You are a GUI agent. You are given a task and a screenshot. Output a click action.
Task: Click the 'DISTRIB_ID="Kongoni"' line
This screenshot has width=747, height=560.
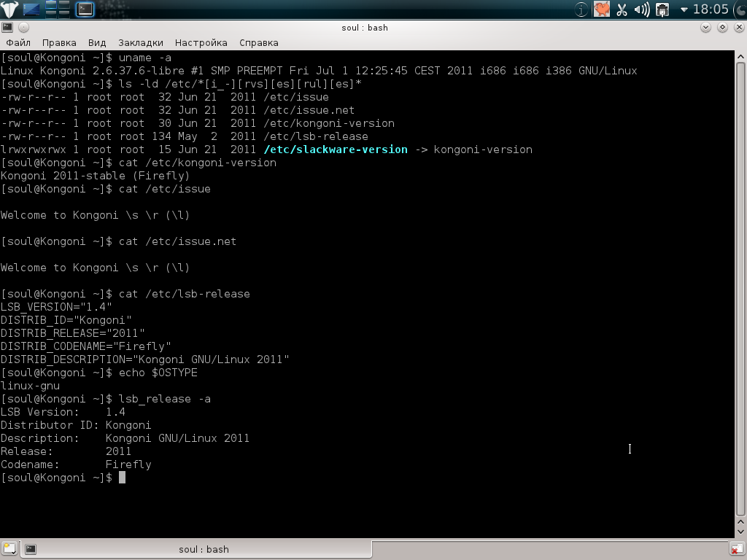coord(66,320)
